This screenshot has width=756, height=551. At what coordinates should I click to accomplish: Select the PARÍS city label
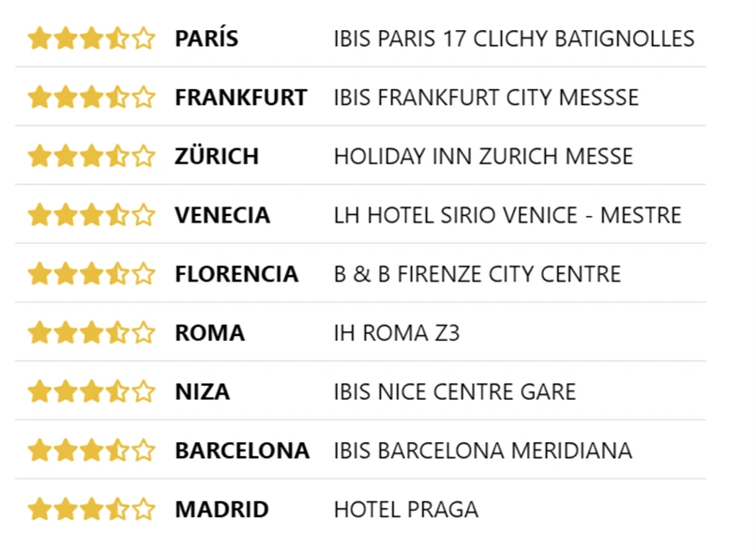206,38
